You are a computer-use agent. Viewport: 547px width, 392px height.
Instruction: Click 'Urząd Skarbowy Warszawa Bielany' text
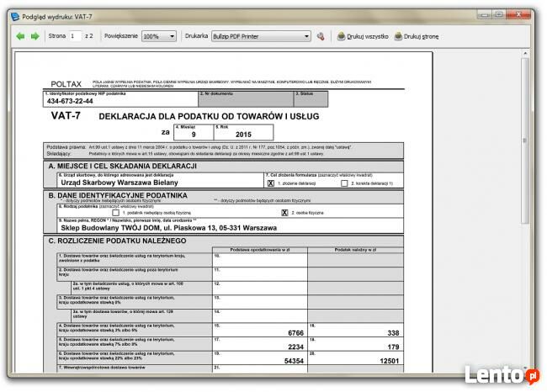click(x=119, y=183)
